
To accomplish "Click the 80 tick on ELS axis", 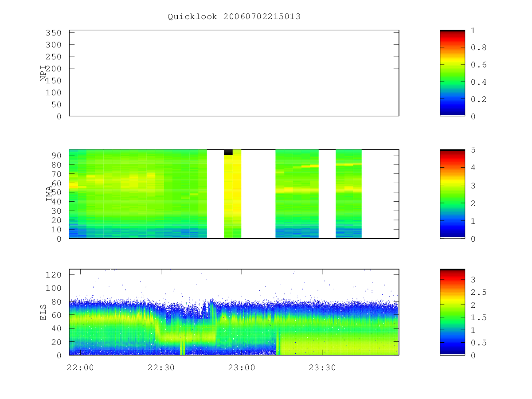I will (x=56, y=301).
